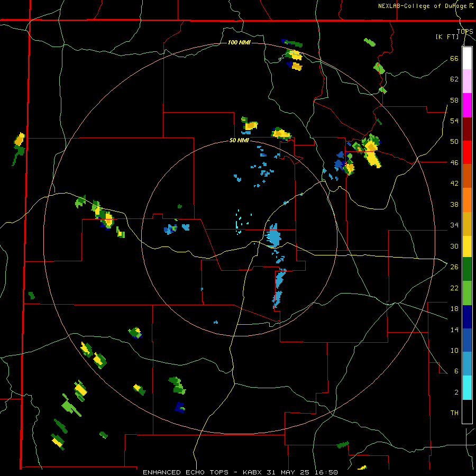Click the '6' legend value
This screenshot has width=476, height=476.
456,371
